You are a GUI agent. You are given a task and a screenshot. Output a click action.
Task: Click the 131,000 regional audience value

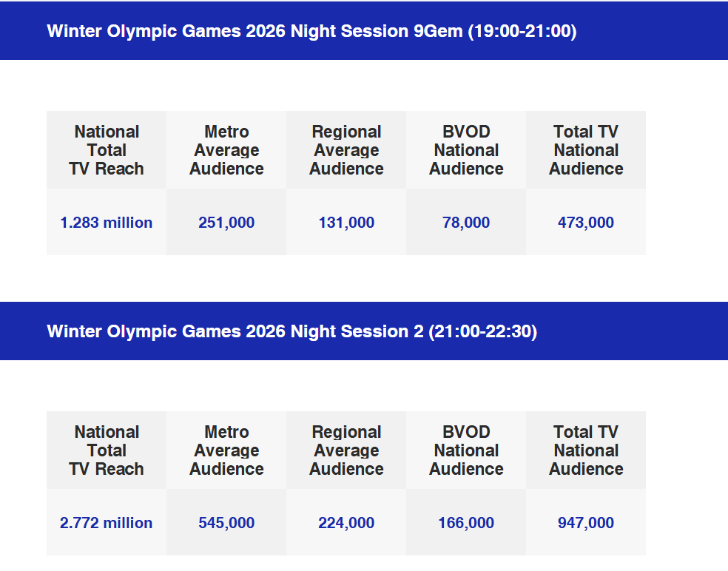point(346,223)
